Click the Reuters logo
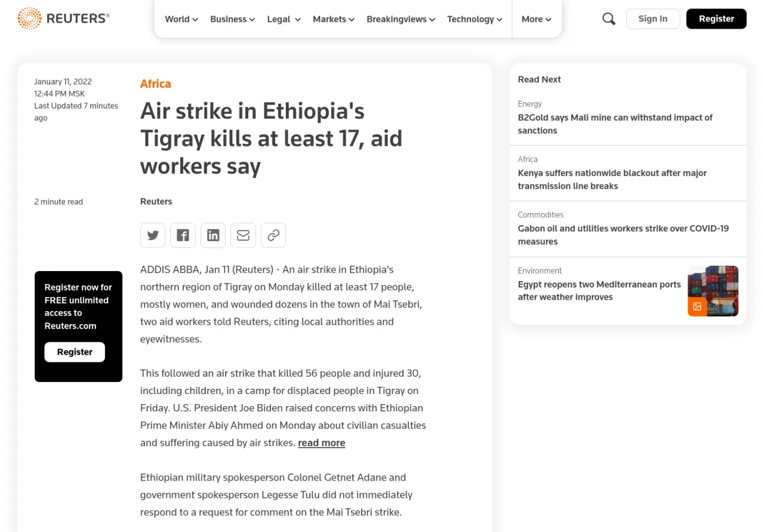 click(63, 19)
